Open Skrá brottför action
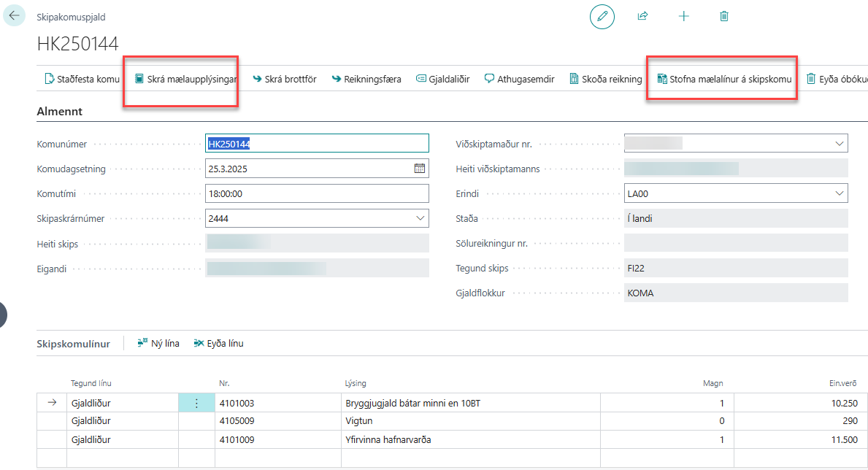 click(x=284, y=79)
